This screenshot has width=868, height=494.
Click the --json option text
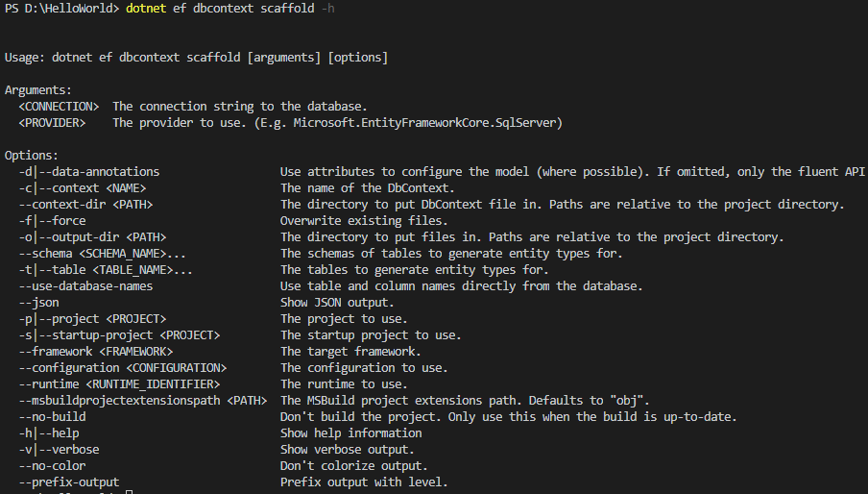tap(38, 302)
